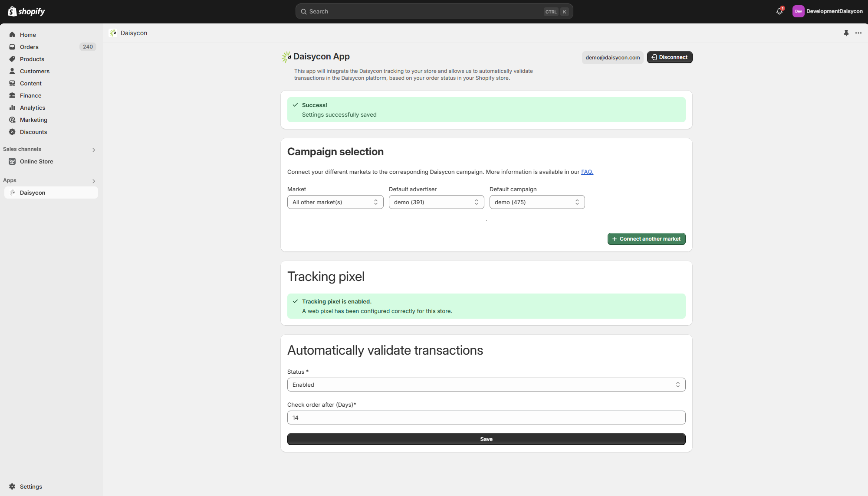Open the Status Enabled dropdown

486,385
